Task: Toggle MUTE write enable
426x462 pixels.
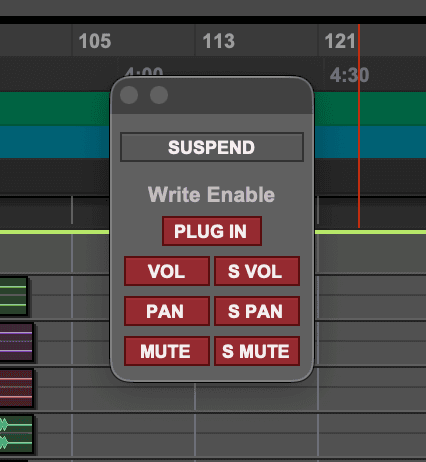Action: pyautogui.click(x=167, y=351)
